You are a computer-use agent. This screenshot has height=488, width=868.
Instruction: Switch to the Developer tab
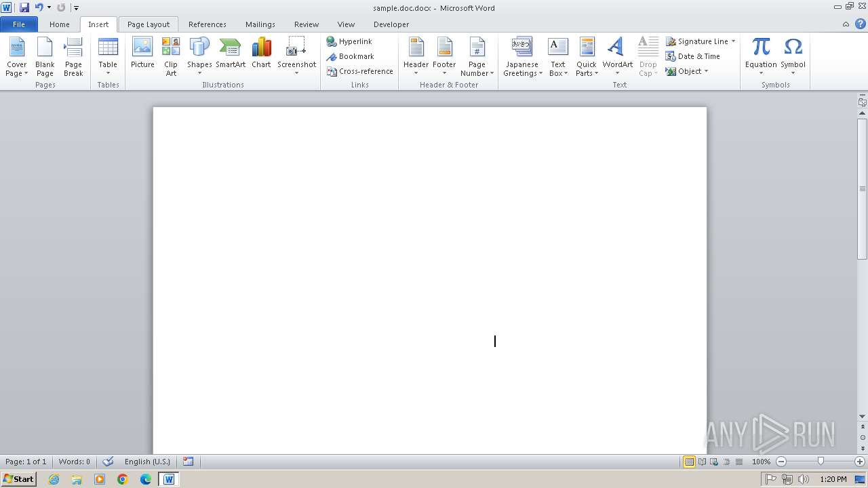click(x=391, y=24)
